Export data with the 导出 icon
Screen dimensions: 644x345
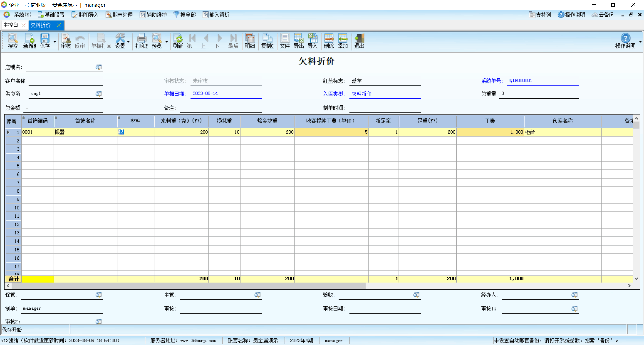[x=299, y=41]
